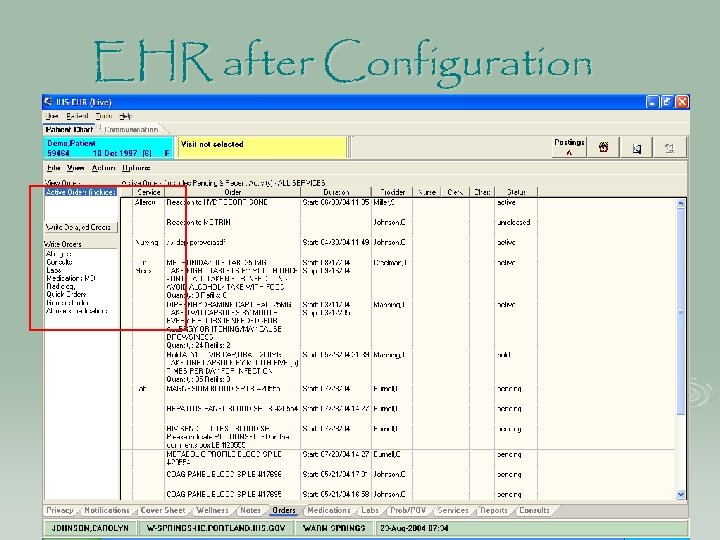Click the 20-Aug-2004 07:04 status bar entry

414,528
